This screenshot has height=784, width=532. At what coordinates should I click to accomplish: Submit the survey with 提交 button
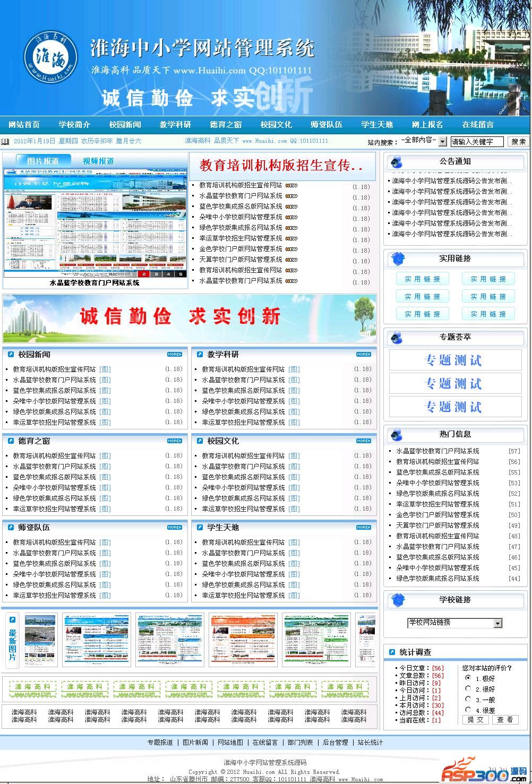point(476,720)
